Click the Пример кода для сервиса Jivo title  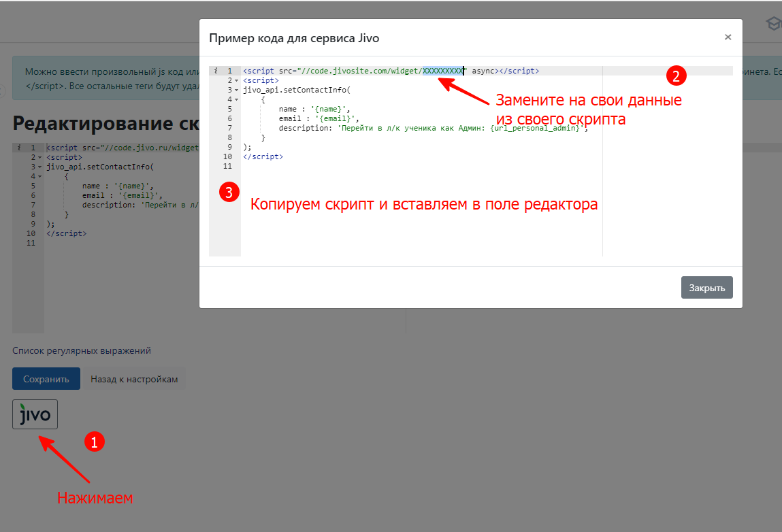(294, 38)
